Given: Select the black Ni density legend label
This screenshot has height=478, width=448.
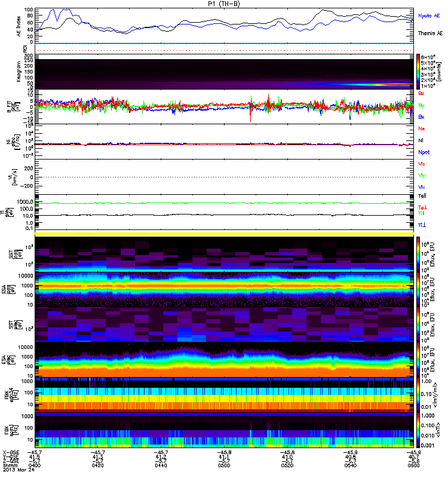Looking at the screenshot, I should (x=421, y=140).
